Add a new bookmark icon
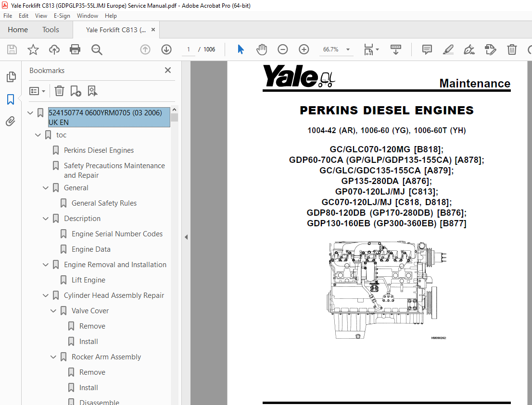The image size is (532, 405). (76, 91)
